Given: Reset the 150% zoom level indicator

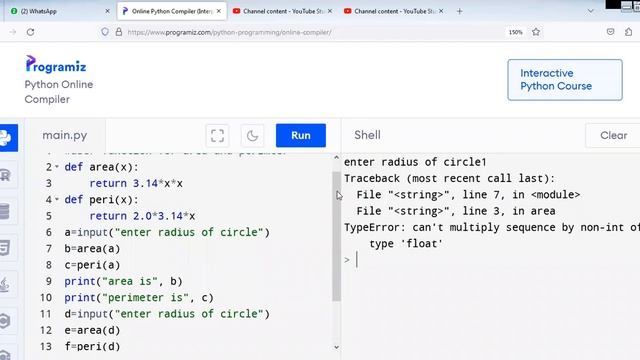Looking at the screenshot, I should pos(516,32).
